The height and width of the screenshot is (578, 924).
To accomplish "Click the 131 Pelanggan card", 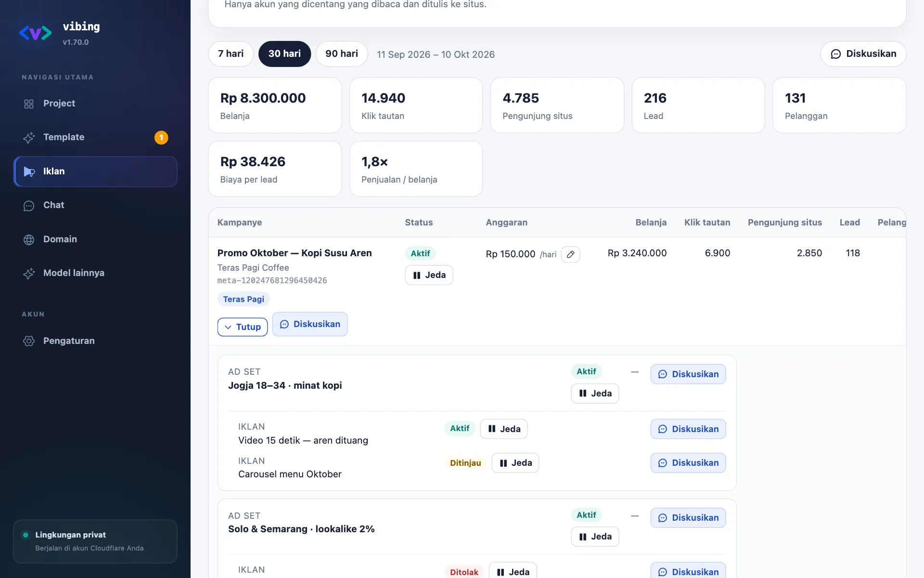I will (x=839, y=105).
